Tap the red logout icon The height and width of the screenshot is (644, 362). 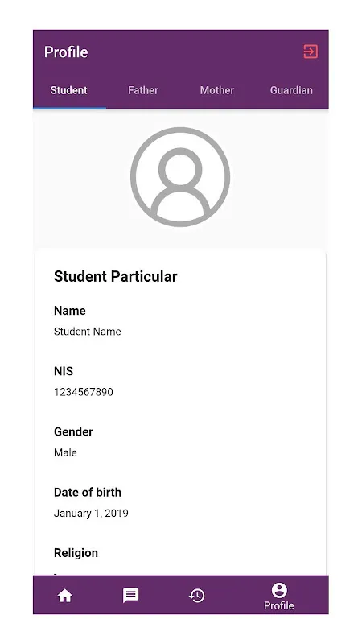(x=311, y=52)
